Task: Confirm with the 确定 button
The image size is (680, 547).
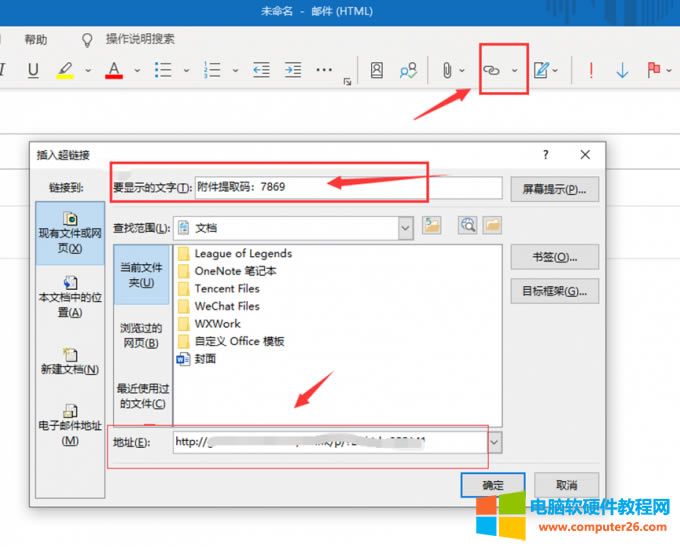Action: point(493,485)
